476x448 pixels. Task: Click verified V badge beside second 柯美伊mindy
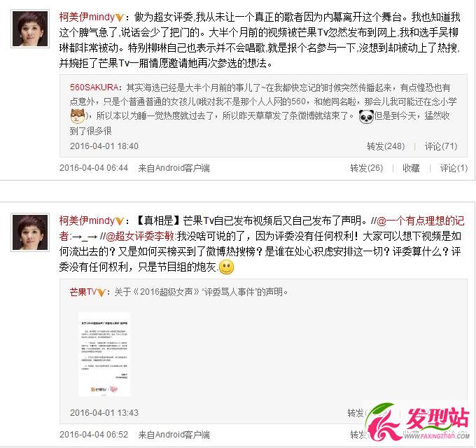pyautogui.click(x=119, y=222)
